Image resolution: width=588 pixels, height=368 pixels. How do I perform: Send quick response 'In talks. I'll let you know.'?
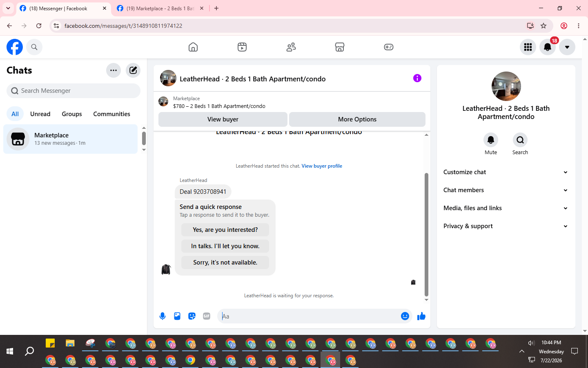(225, 246)
